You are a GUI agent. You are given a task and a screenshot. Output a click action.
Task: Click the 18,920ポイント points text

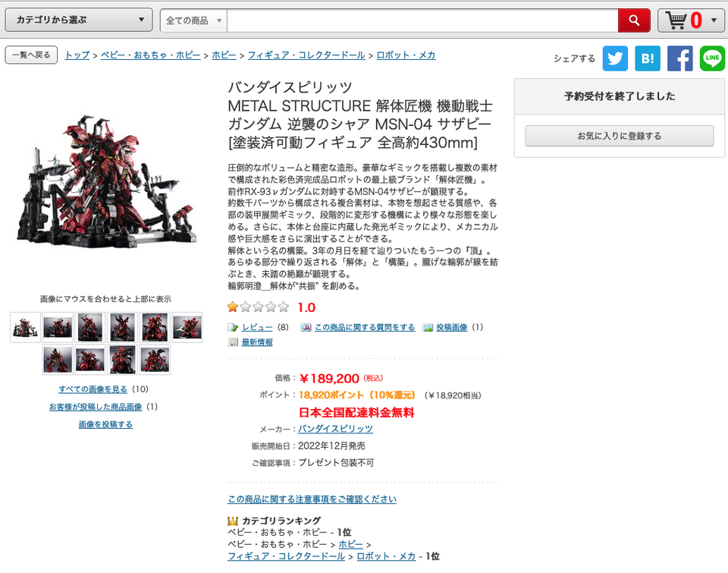331,395
